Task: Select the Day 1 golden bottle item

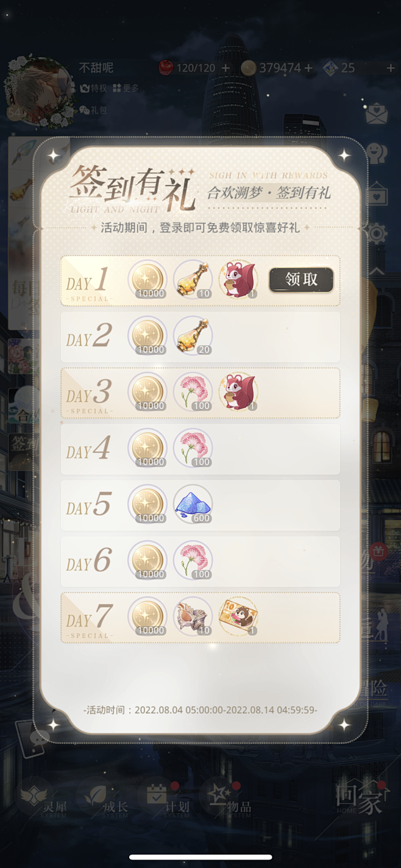Action: coord(193,280)
